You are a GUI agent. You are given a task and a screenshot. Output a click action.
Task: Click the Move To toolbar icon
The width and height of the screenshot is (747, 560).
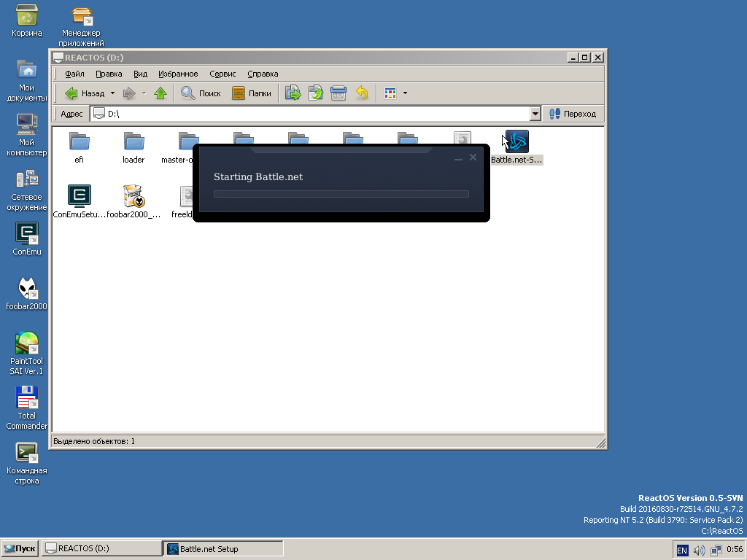pyautogui.click(x=293, y=93)
